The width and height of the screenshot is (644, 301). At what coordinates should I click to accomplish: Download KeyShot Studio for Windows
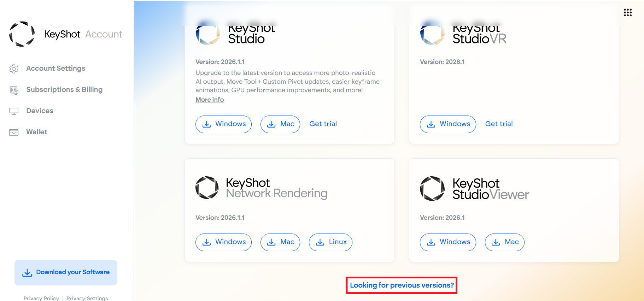(x=223, y=124)
